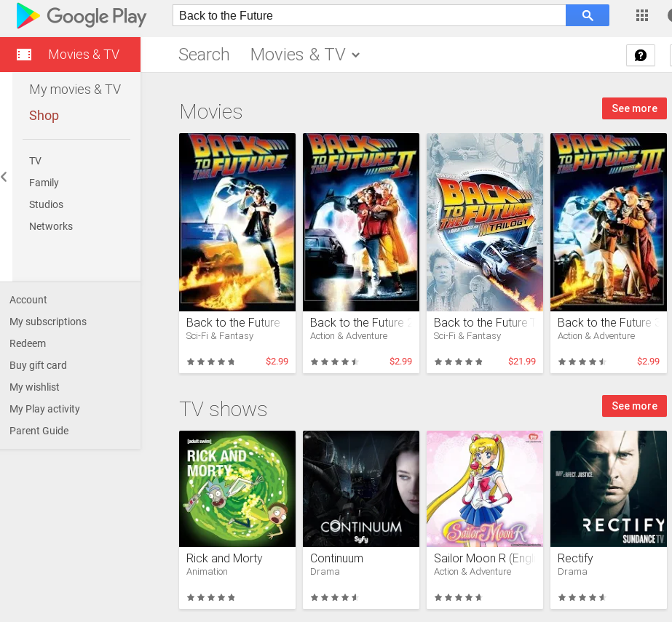This screenshot has width=672, height=622.
Task: Expand the Movies & TV category dropdown
Action: click(x=305, y=55)
